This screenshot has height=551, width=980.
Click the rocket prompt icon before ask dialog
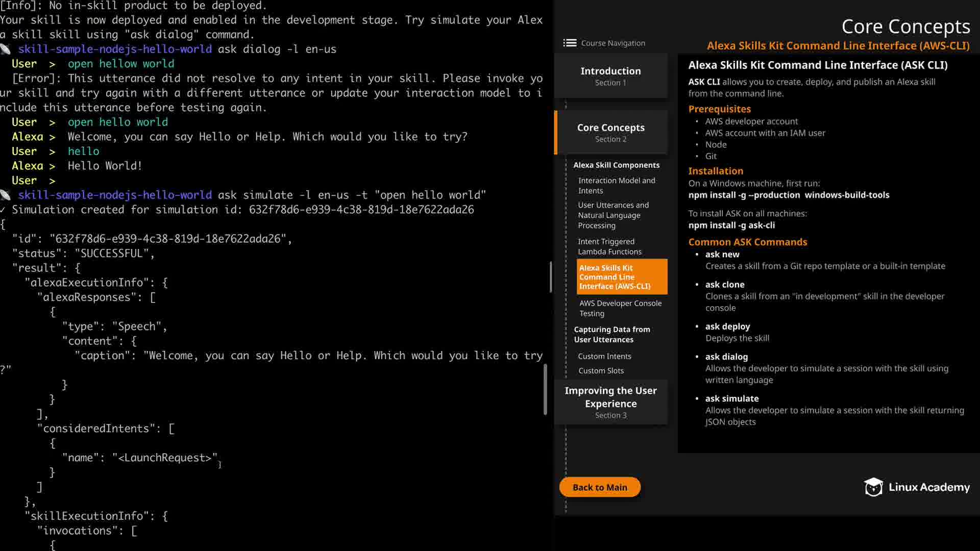click(x=6, y=49)
